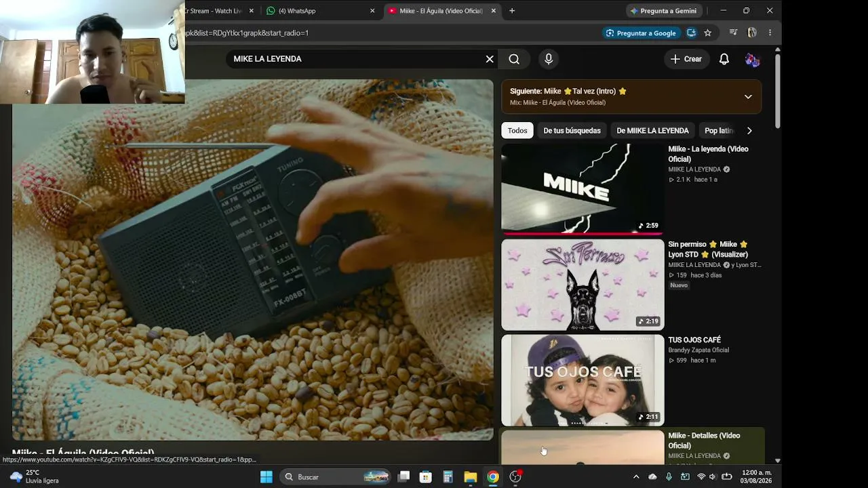Open Task View in the taskbar
Screen dimensions: 868x488
(x=403, y=476)
